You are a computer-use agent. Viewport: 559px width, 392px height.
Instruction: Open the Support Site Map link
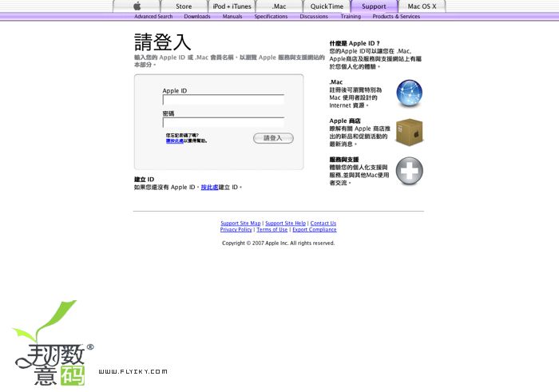(x=240, y=223)
